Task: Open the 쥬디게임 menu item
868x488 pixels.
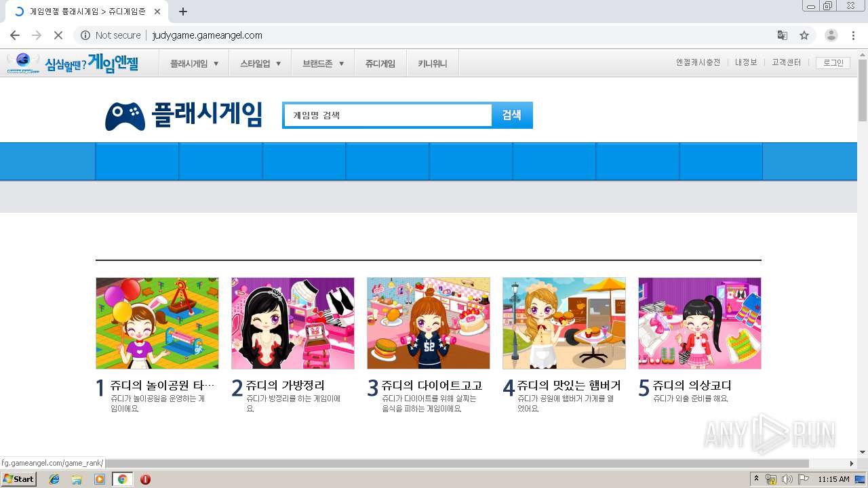Action: coord(380,64)
